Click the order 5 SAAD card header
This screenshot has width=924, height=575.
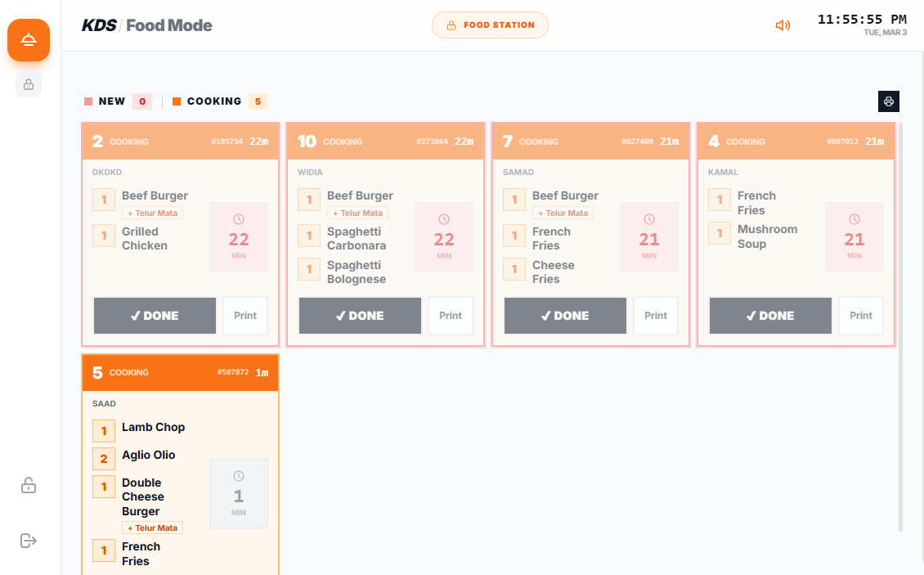[x=181, y=372]
